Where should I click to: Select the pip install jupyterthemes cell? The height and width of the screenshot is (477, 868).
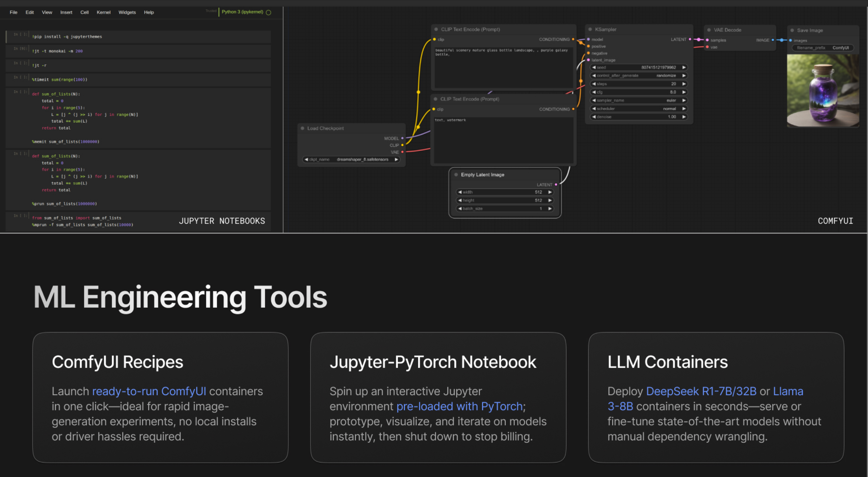click(x=138, y=36)
